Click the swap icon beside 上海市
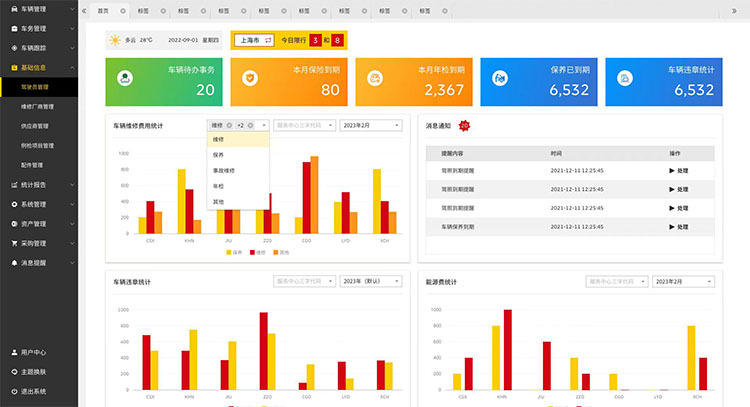 point(268,40)
